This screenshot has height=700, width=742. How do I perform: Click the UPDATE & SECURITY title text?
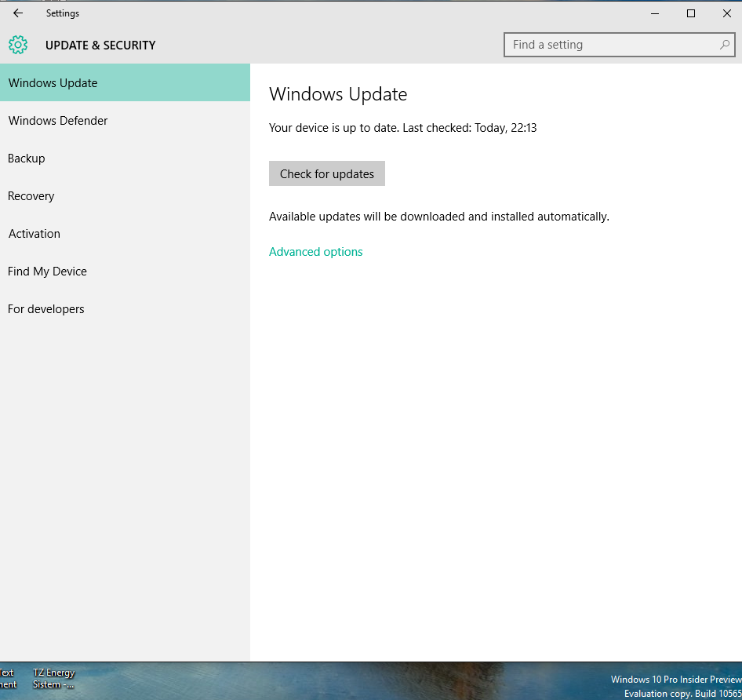click(x=100, y=46)
